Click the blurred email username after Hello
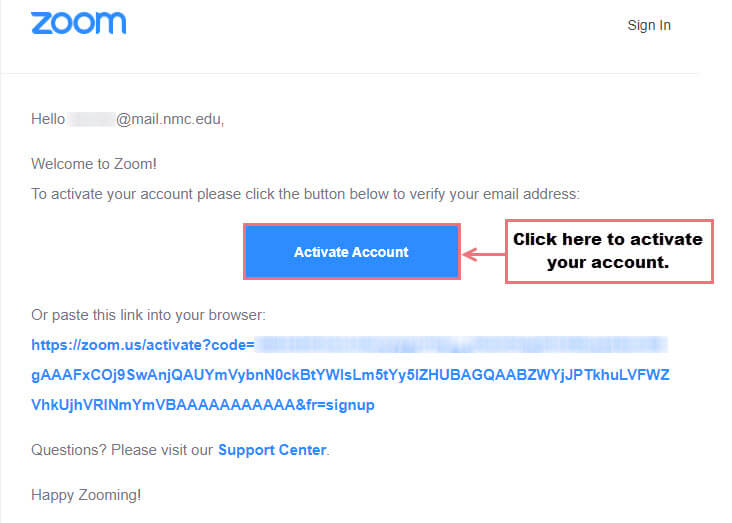Viewport: 732px width, 523px height. pos(92,120)
